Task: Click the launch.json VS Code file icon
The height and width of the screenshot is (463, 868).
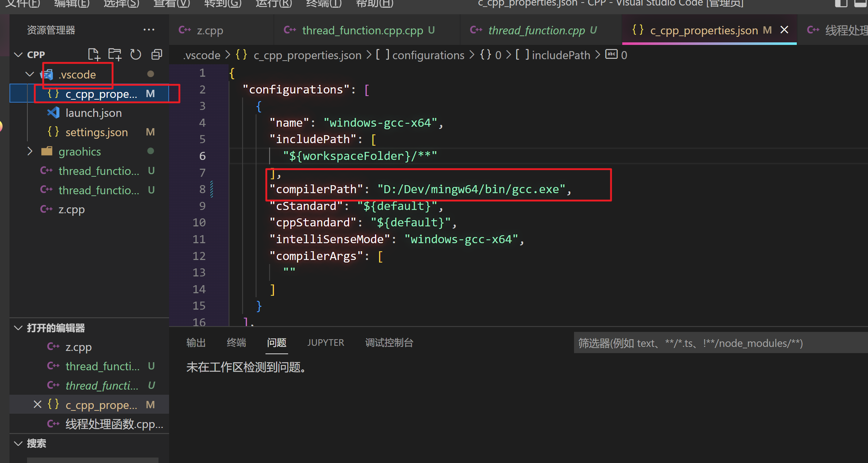Action: click(x=53, y=112)
